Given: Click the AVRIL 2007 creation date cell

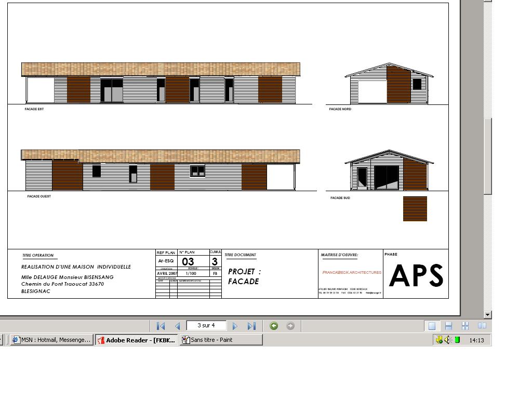Looking at the screenshot, I should point(167,273).
